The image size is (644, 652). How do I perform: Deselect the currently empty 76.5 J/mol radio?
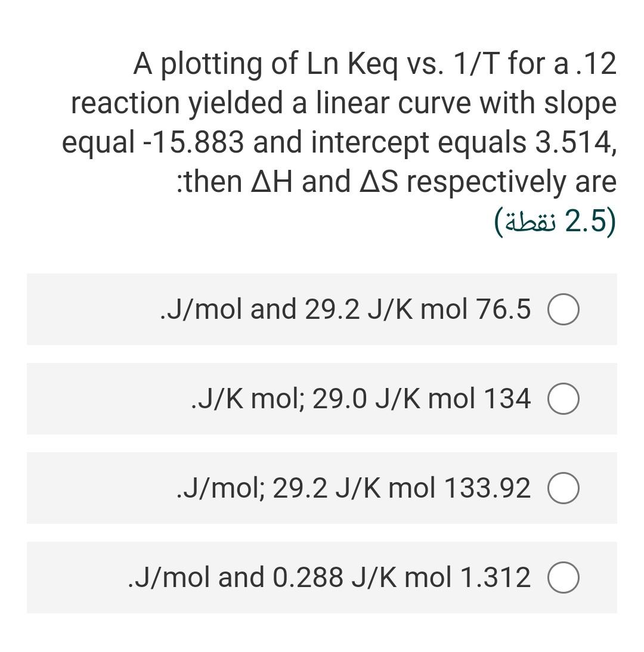click(x=563, y=309)
